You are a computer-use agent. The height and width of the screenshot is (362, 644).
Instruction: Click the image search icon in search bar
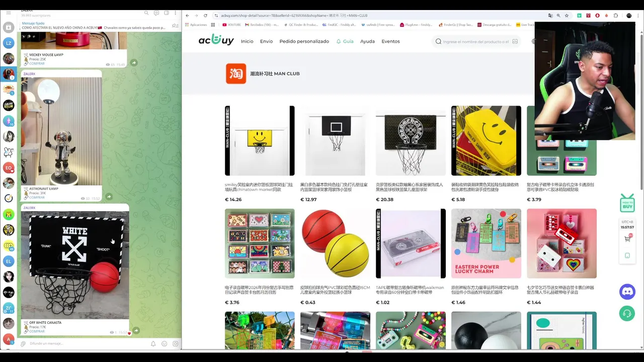click(515, 42)
